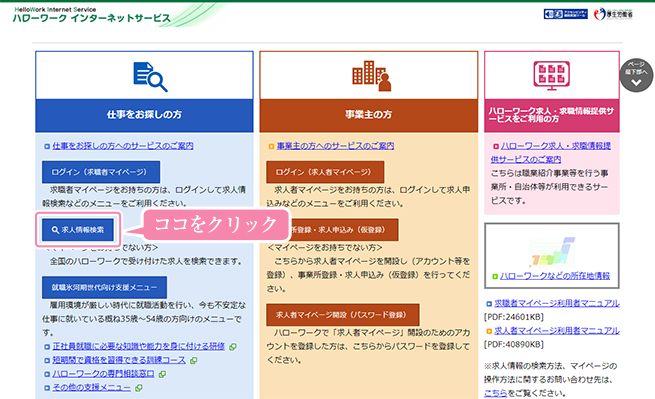Click external-link icon beside 専門相談窓口 link

tap(162, 374)
